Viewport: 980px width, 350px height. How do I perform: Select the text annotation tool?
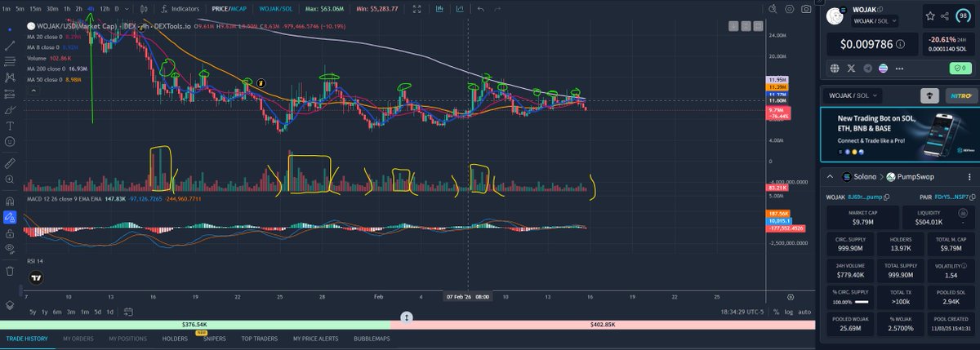[x=10, y=126]
